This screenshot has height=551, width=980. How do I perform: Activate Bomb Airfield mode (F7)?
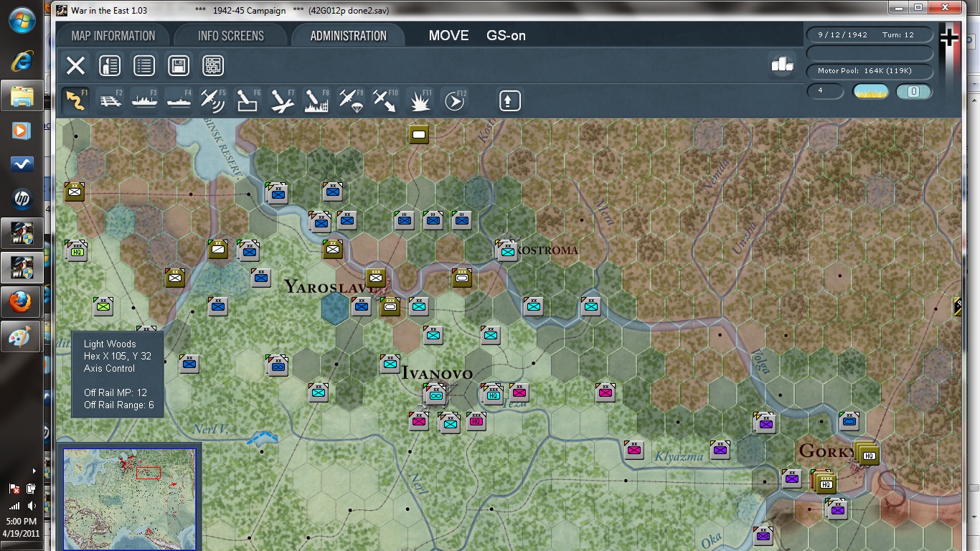[282, 100]
